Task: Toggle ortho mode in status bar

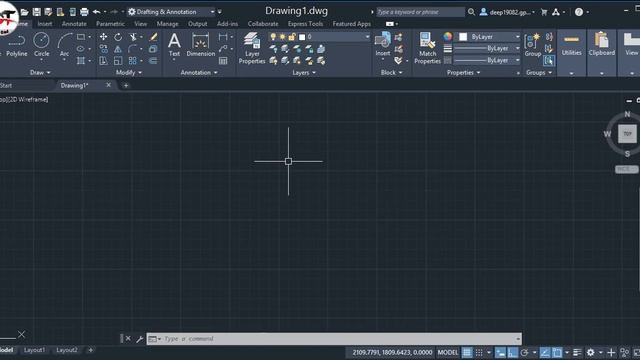Action: tap(513, 352)
